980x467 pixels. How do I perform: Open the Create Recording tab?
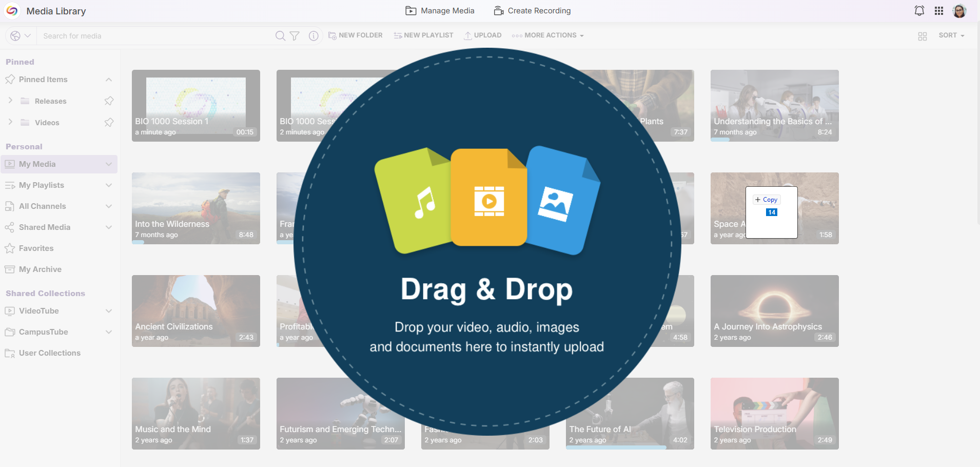pyautogui.click(x=532, y=11)
